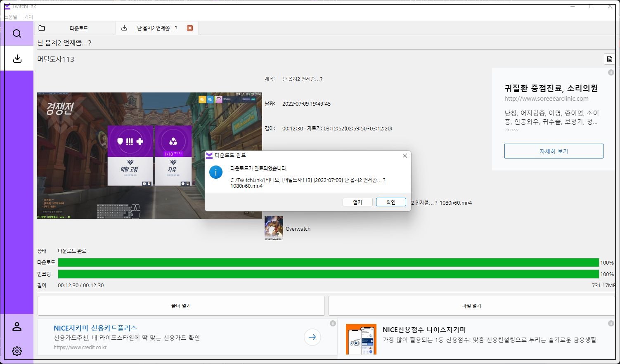620x364 pixels.
Task: Click the 폴더 열기 button
Action: click(x=181, y=306)
